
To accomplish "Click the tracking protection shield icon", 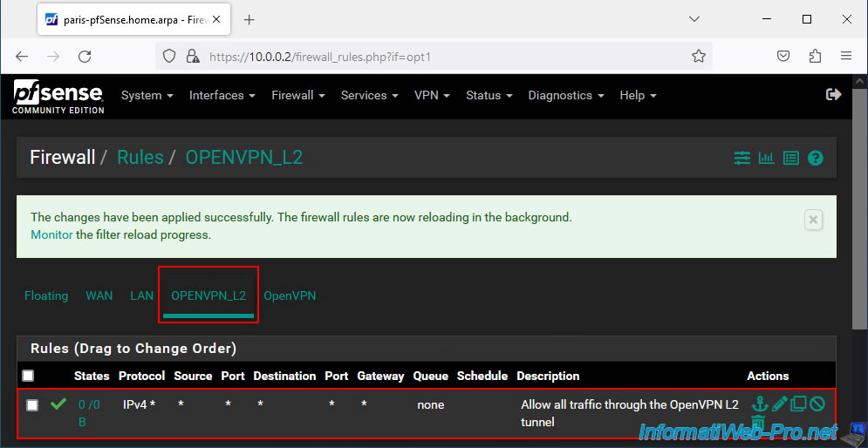I will tap(169, 56).
